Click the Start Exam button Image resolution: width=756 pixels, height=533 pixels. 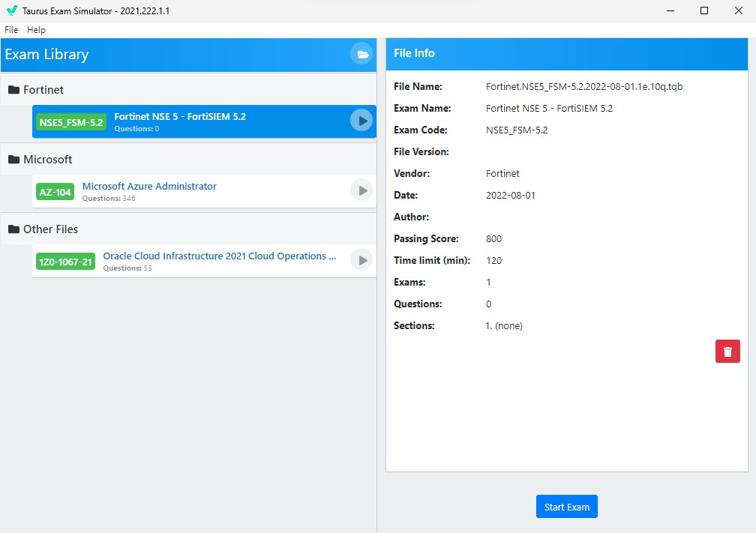(566, 507)
